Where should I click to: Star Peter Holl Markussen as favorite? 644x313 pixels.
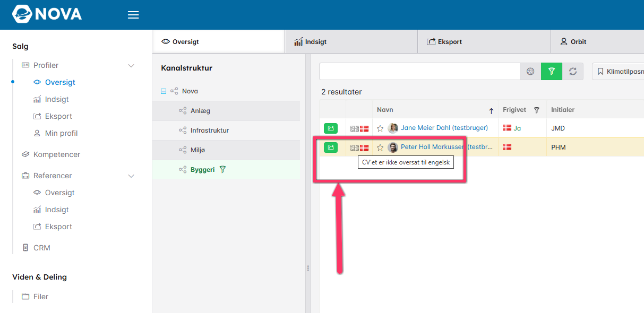[380, 147]
